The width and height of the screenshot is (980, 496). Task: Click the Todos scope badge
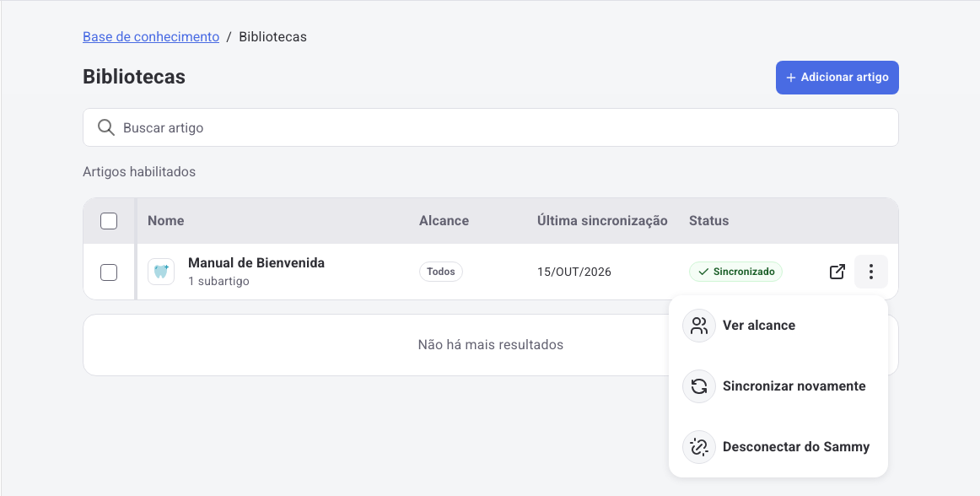pyautogui.click(x=440, y=272)
